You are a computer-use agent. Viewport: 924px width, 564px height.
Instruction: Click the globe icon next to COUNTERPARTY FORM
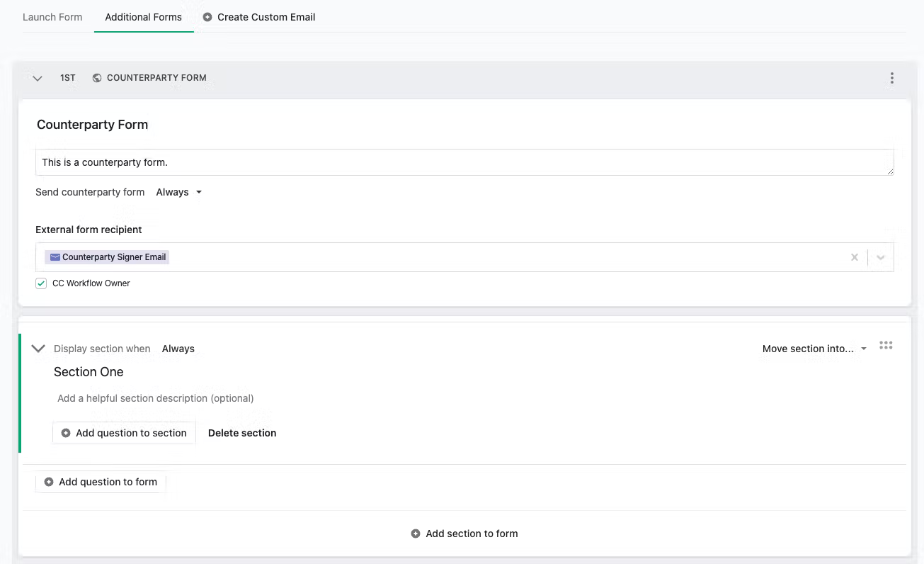point(97,78)
